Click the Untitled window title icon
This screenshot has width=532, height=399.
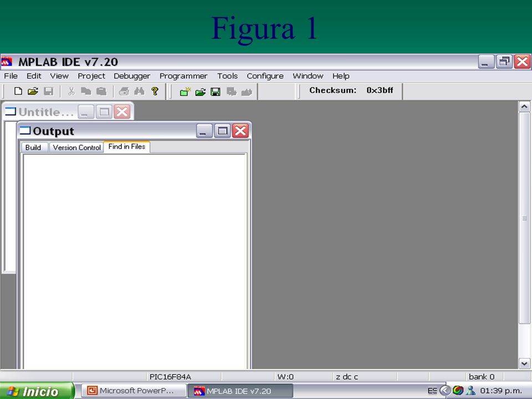point(11,111)
